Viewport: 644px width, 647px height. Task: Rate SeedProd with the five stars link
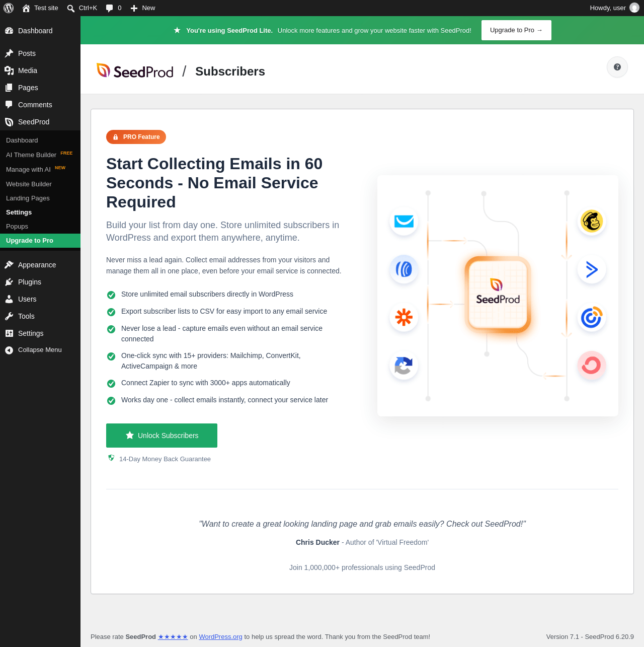pyautogui.click(x=173, y=637)
